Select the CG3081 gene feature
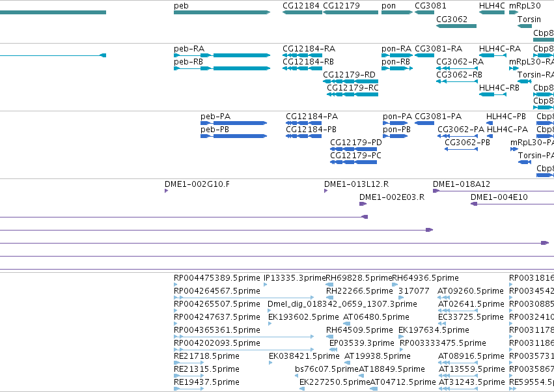554x392 pixels. [424, 12]
